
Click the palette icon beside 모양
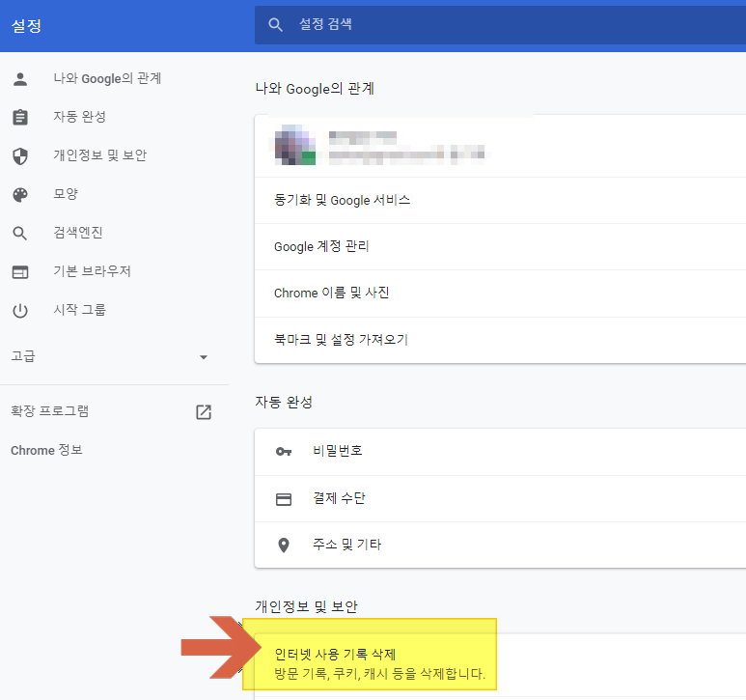(x=20, y=195)
